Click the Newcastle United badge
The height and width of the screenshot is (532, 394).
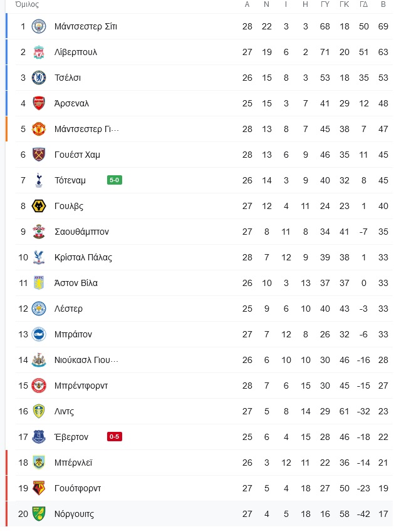(x=39, y=360)
